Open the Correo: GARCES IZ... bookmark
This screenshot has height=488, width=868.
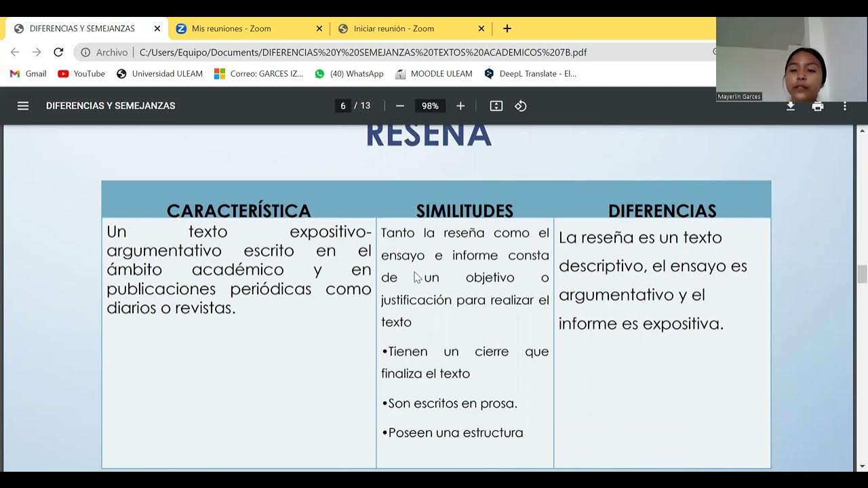click(x=258, y=74)
